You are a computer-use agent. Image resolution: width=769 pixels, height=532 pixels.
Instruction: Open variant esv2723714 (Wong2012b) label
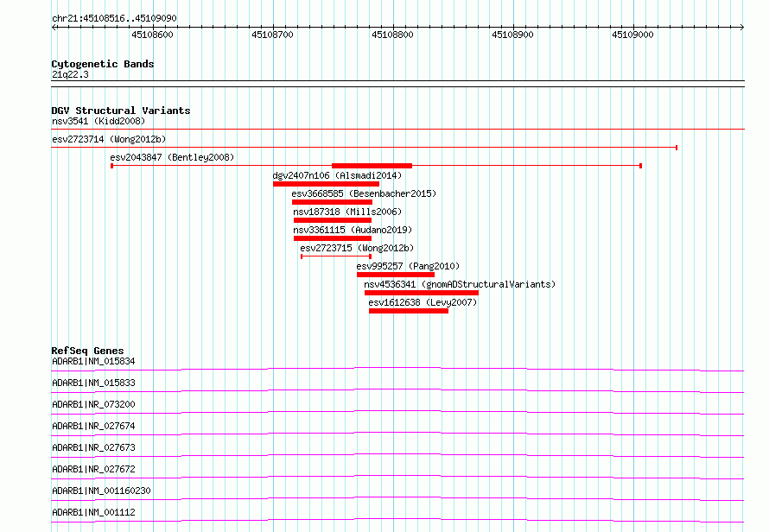(x=109, y=139)
